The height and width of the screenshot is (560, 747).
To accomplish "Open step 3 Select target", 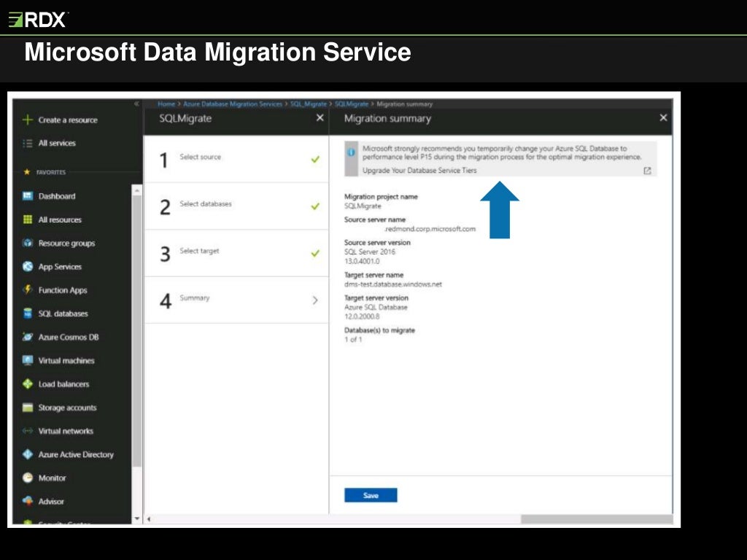I will click(236, 253).
